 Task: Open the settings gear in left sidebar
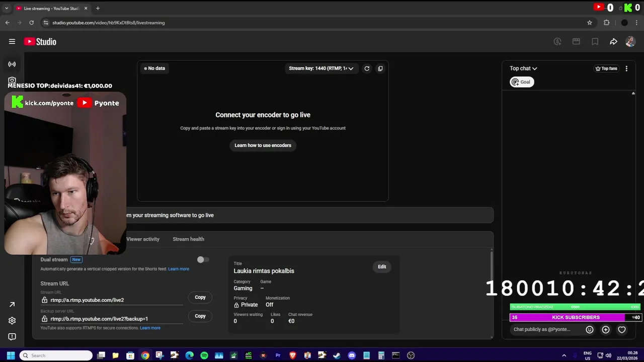pos(12,321)
